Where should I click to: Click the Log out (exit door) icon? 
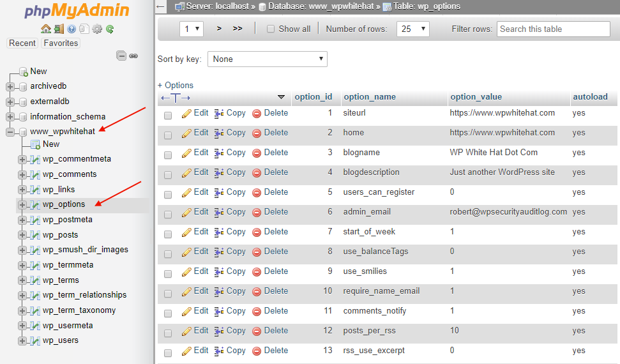pos(59,29)
